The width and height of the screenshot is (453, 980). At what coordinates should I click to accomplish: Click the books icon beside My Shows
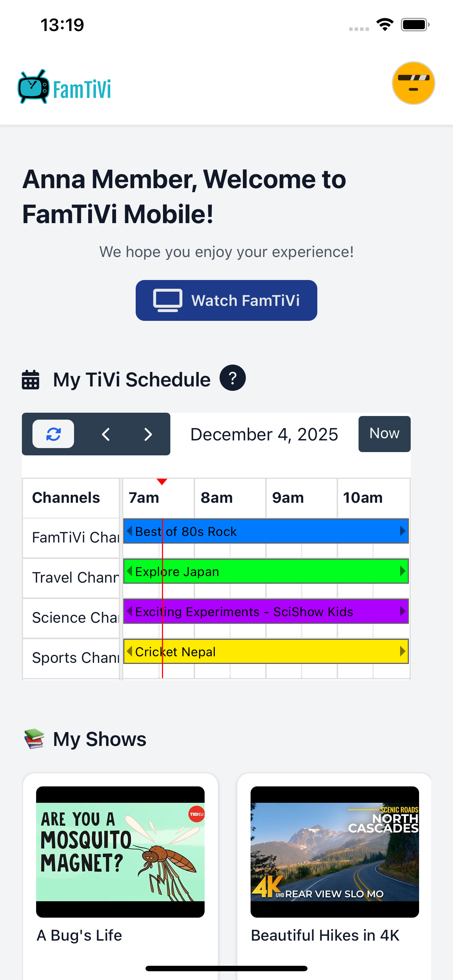(x=34, y=739)
